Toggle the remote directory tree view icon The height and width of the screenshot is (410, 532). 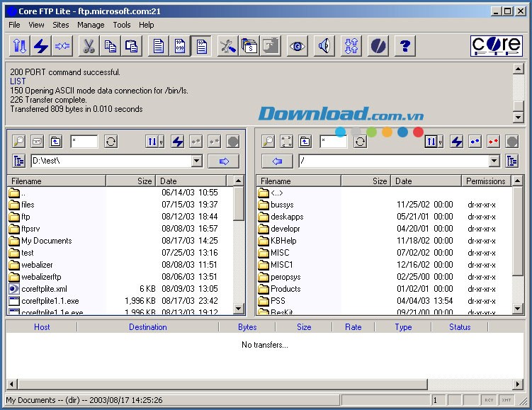[511, 161]
